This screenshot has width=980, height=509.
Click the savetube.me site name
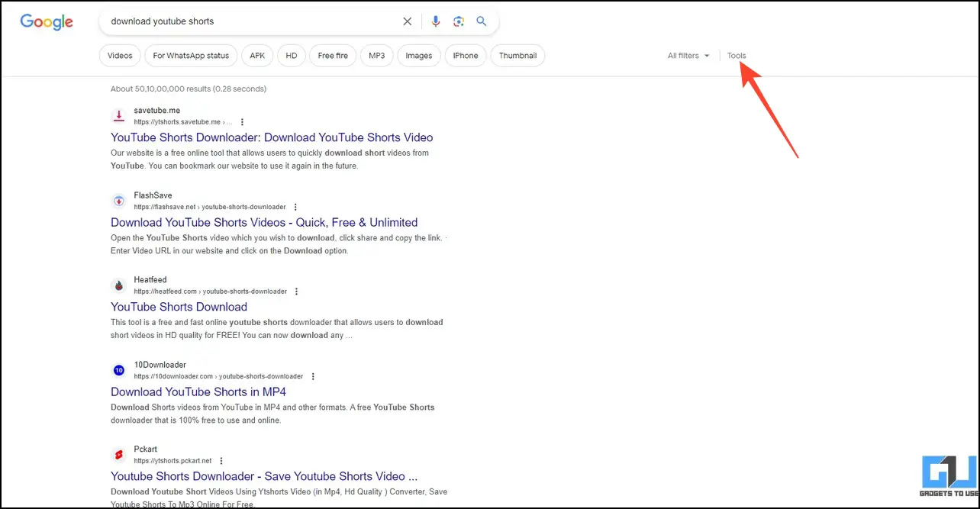coord(156,111)
